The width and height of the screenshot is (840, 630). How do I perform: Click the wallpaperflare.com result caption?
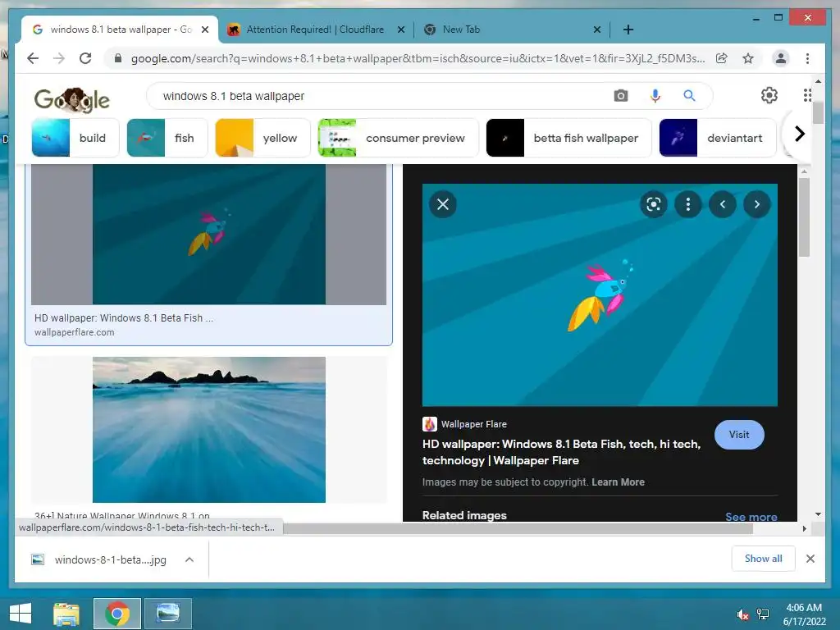tap(75, 332)
